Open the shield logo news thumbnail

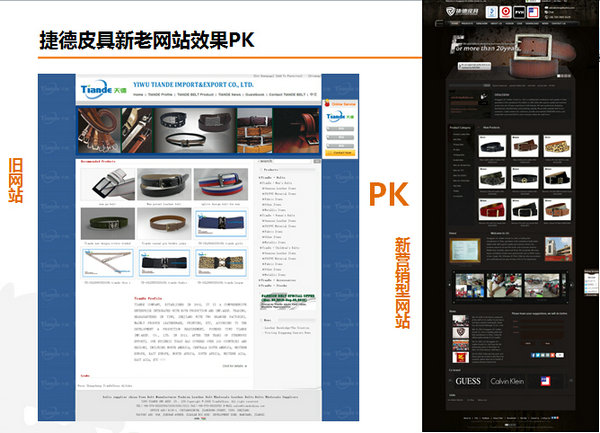click(460, 332)
